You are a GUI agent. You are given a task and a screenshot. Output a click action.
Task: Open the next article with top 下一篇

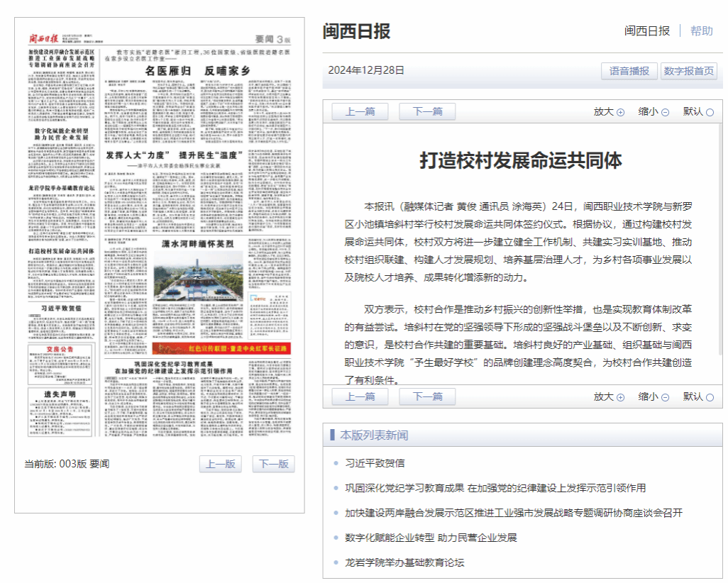pos(427,111)
